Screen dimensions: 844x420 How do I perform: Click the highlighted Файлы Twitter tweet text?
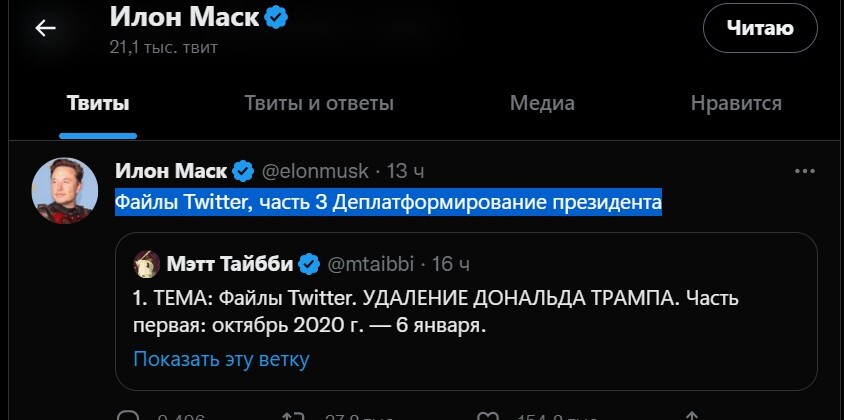coord(389,203)
